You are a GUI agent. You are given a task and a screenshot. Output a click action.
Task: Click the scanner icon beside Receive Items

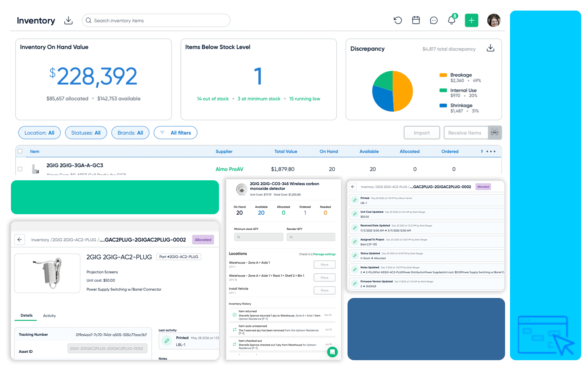(x=495, y=132)
